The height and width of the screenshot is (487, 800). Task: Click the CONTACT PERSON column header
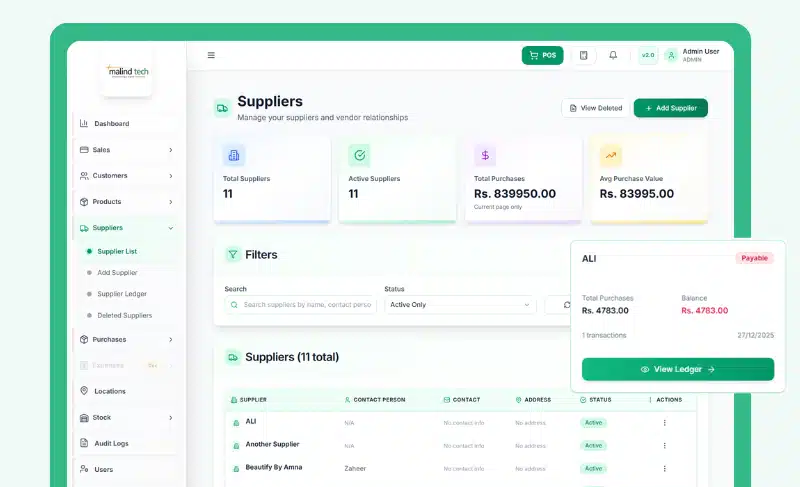375,400
